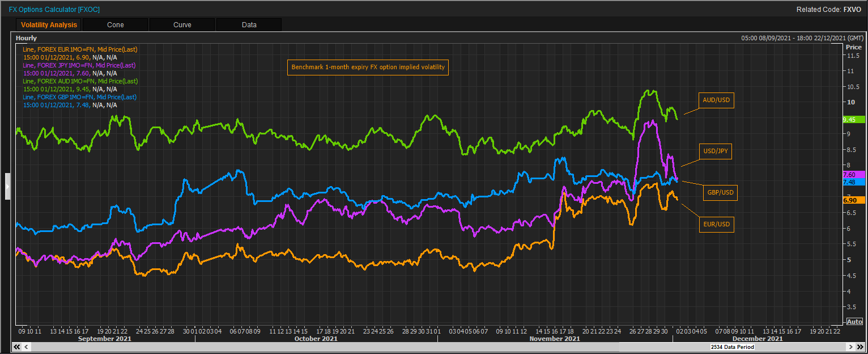The width and height of the screenshot is (868, 354).
Task: Open the Hourly interval selector
Action: 27,37
